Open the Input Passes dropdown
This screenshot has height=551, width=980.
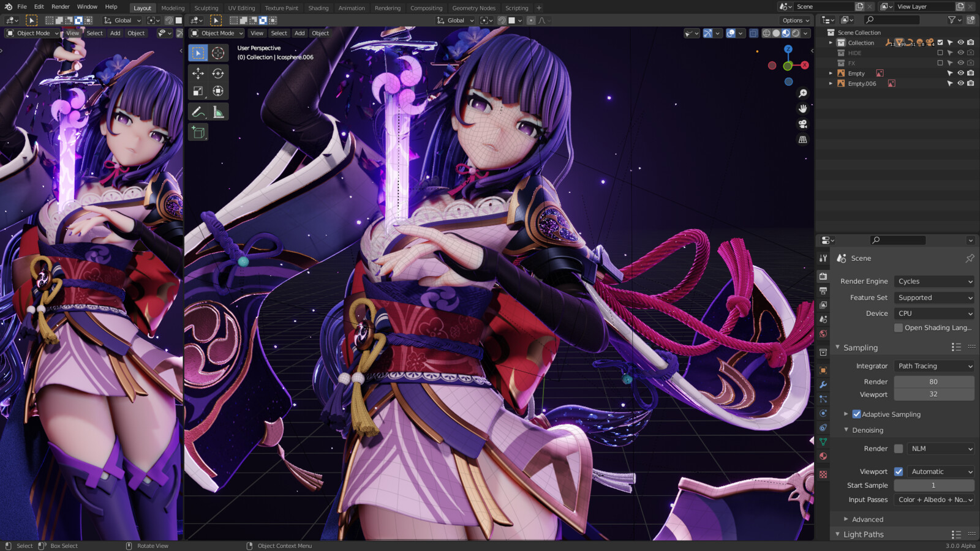[934, 500]
